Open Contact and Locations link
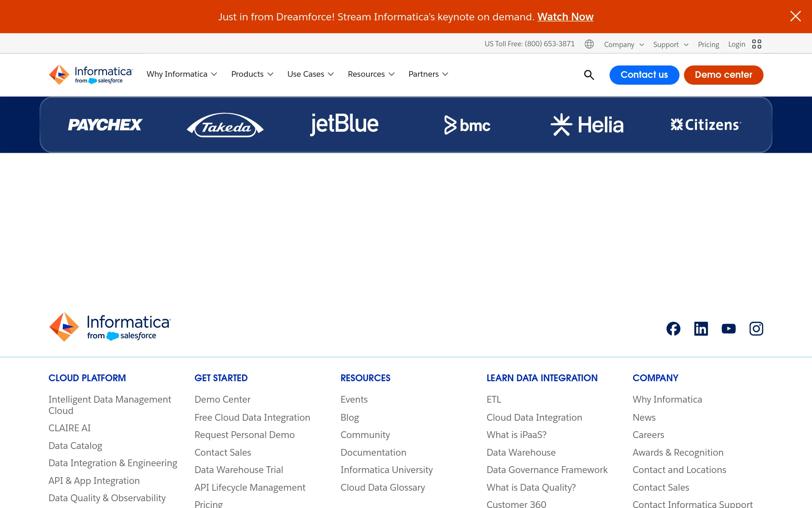The image size is (812, 508). point(679,470)
